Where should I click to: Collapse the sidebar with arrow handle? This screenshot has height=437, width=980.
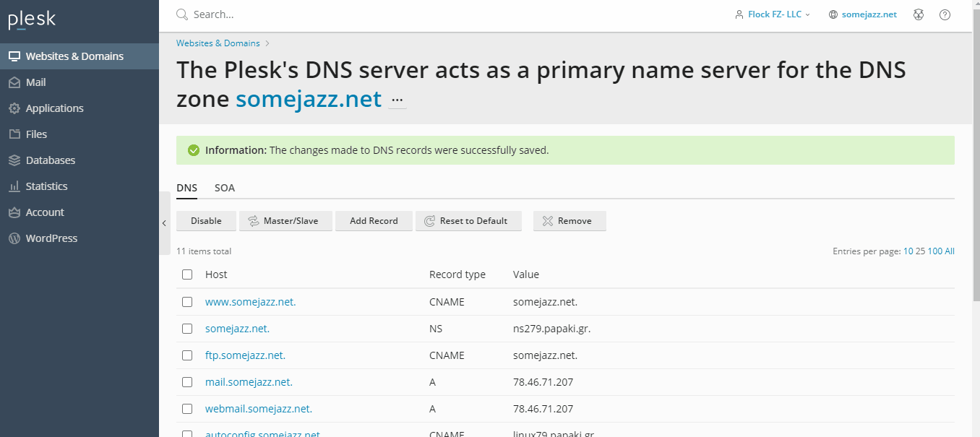(x=164, y=223)
